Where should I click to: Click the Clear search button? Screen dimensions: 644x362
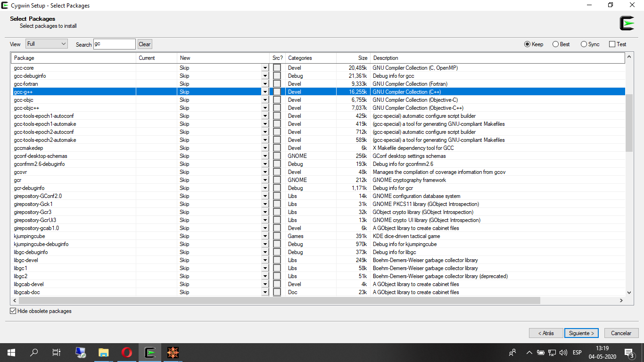(145, 44)
